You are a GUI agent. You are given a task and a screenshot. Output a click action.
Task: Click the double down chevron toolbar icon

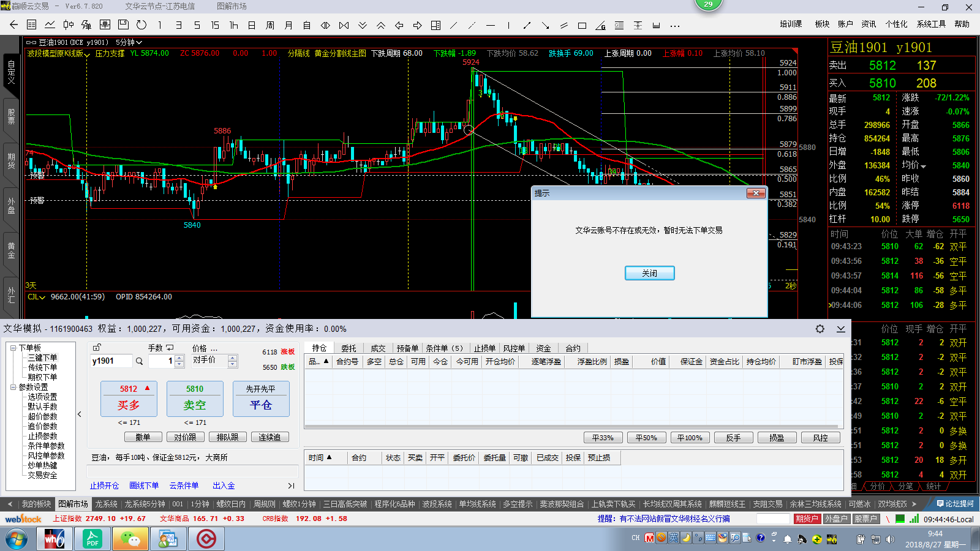click(363, 25)
